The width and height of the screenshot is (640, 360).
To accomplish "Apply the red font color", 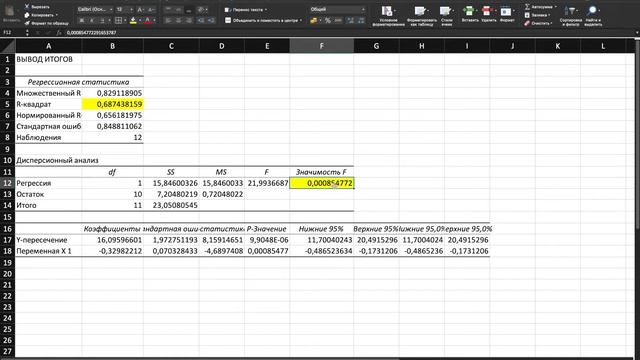I will click(x=147, y=20).
